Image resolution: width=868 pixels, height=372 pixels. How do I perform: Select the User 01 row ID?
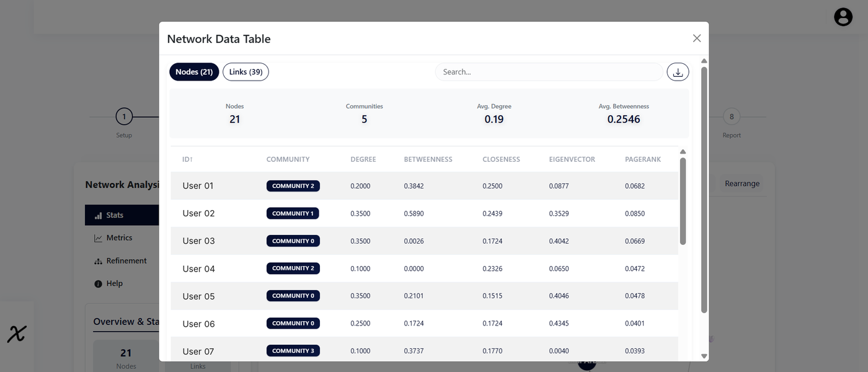coord(198,186)
